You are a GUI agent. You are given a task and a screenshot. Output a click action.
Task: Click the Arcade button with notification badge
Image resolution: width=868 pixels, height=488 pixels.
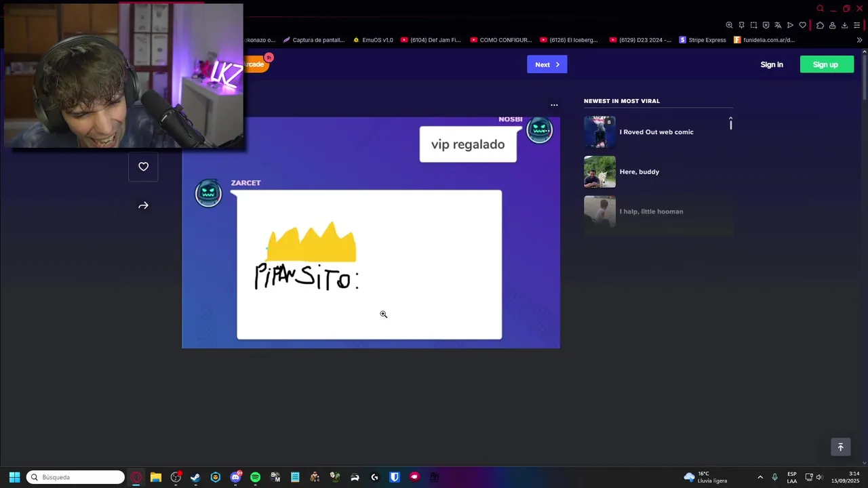coord(258,64)
